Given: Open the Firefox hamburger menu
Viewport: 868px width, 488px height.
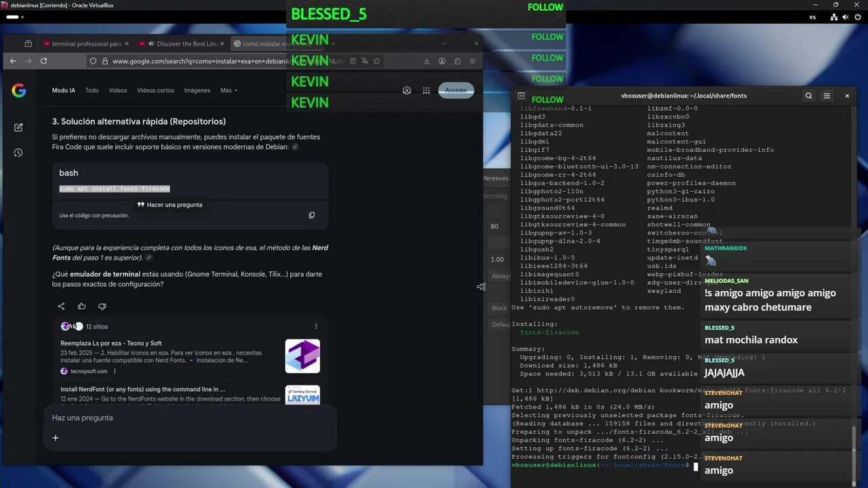Looking at the screenshot, I should tap(473, 61).
